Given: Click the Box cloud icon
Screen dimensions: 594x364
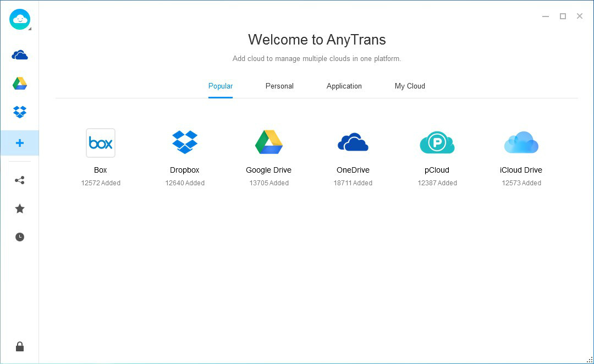Looking at the screenshot, I should pos(101,143).
